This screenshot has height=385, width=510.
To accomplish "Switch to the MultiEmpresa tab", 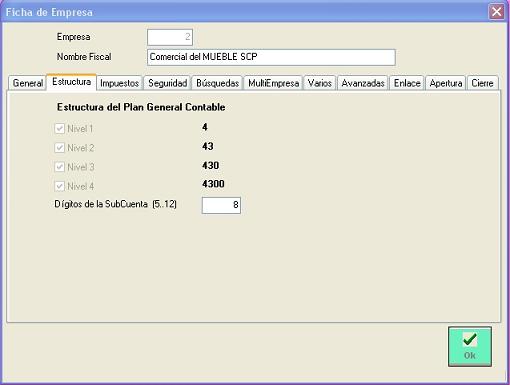I will (x=273, y=83).
